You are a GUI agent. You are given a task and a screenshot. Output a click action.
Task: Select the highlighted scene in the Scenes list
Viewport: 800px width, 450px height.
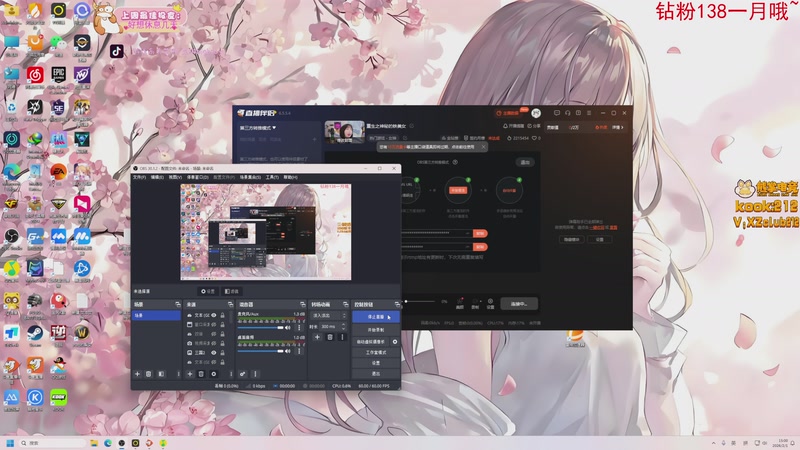[x=157, y=316]
